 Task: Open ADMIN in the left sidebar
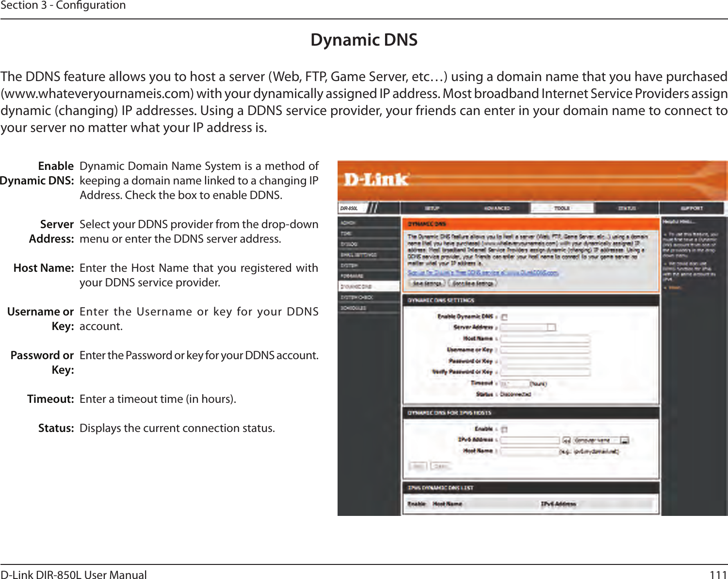(369, 223)
